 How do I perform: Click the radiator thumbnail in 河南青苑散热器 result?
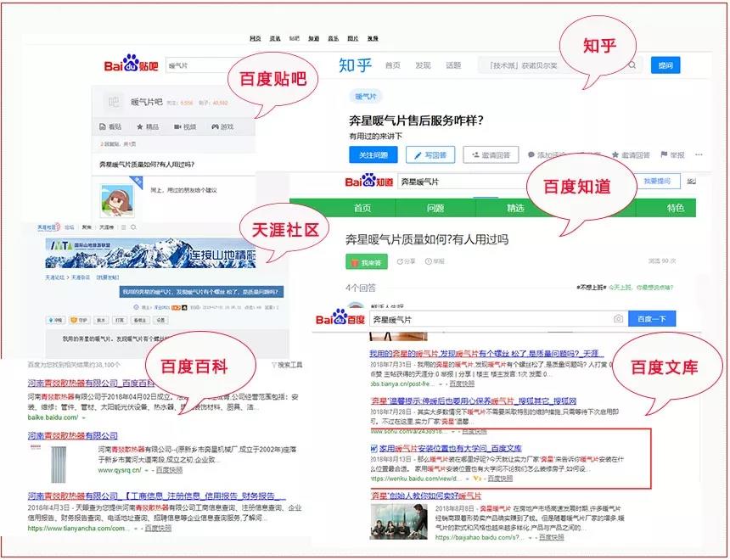(59, 464)
